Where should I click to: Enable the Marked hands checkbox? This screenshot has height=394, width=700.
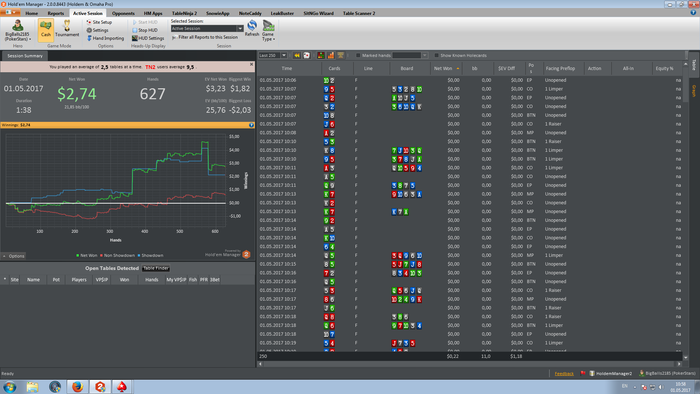pos(358,55)
